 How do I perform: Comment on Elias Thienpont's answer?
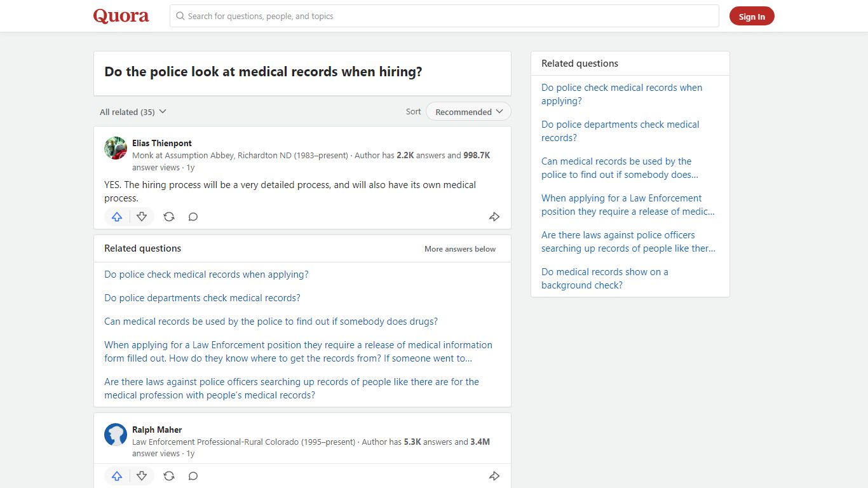coord(193,217)
